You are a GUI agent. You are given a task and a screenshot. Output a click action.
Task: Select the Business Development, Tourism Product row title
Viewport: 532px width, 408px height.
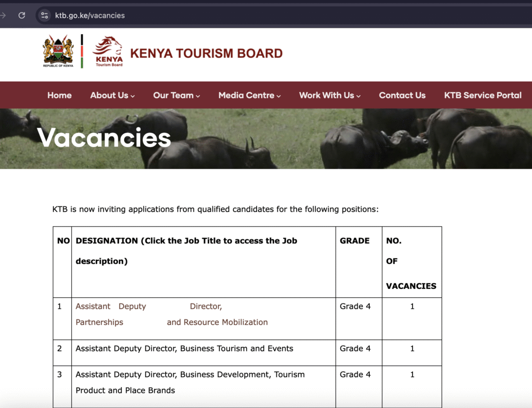tap(190, 382)
